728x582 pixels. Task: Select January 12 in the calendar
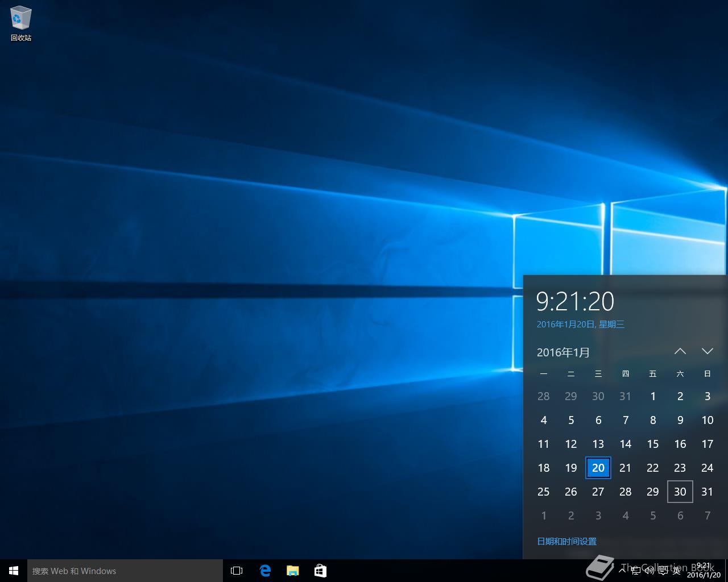pos(571,444)
